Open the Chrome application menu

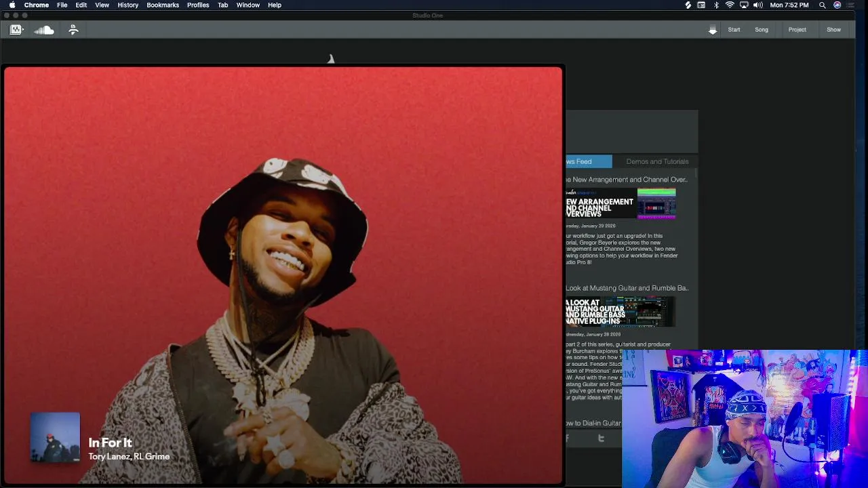[x=37, y=5]
